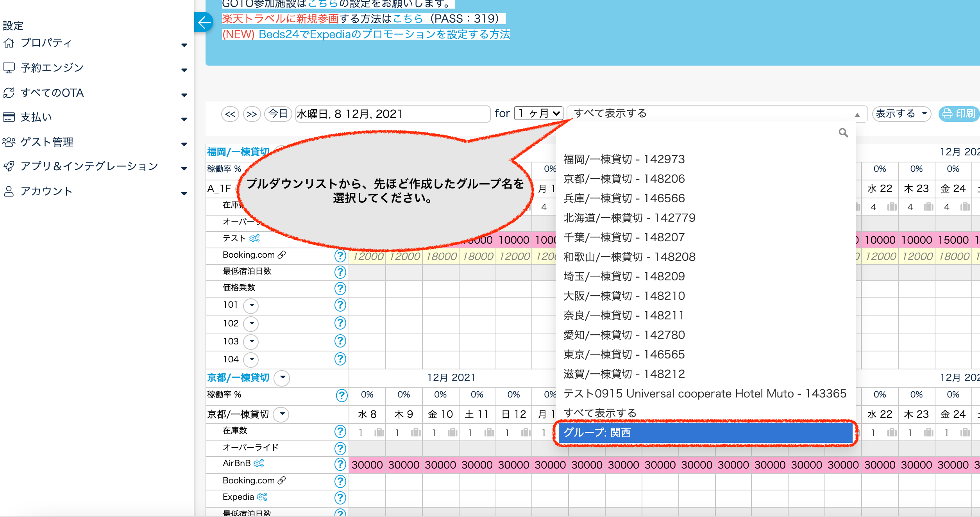The width and height of the screenshot is (980, 517).
Task: Select 京都/一棟貸切 - 148206 option
Action: [x=624, y=179]
